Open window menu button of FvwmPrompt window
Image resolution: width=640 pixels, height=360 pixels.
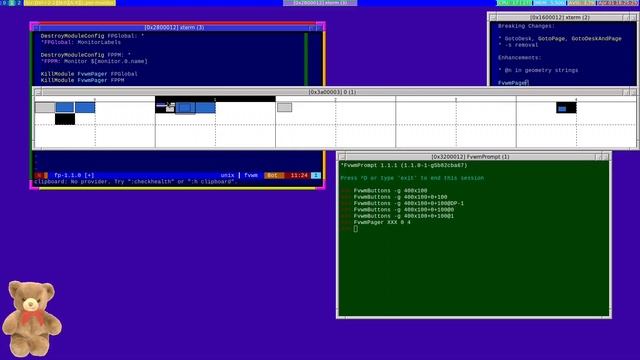(342, 157)
